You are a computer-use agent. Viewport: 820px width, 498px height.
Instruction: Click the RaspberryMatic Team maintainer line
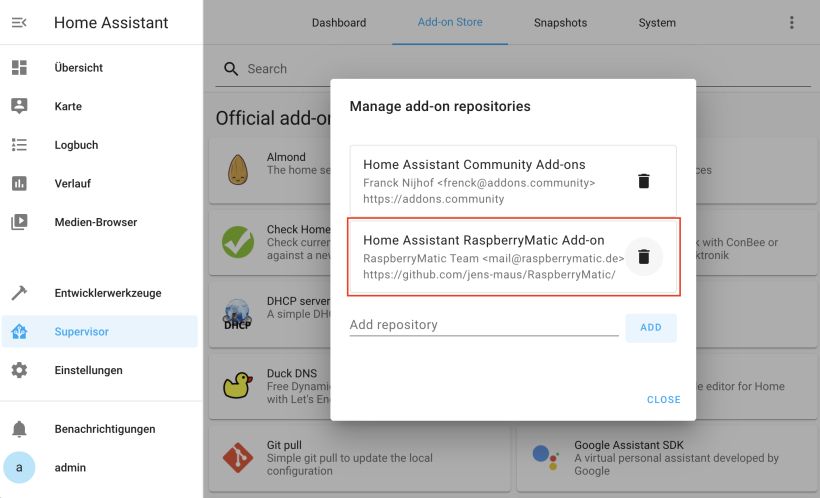click(493, 258)
